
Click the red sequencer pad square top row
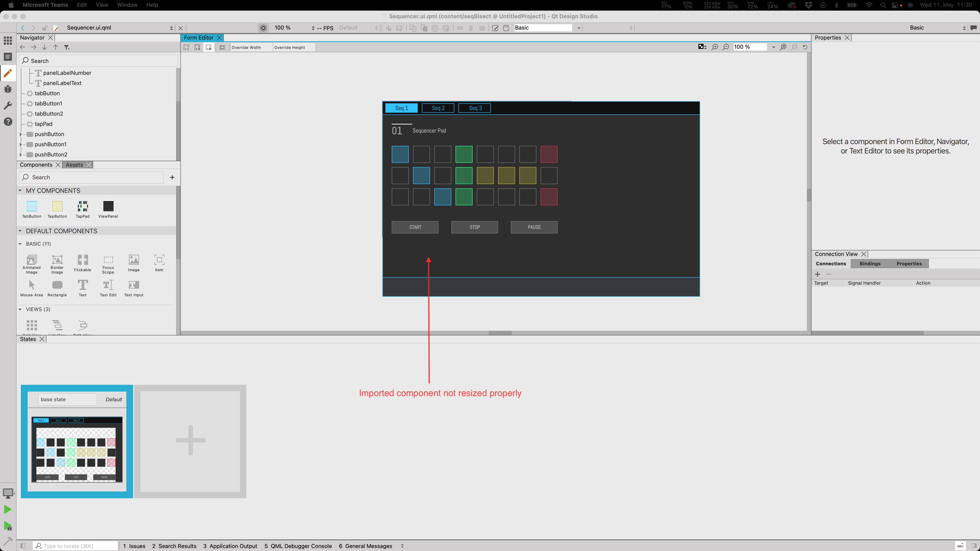click(548, 154)
